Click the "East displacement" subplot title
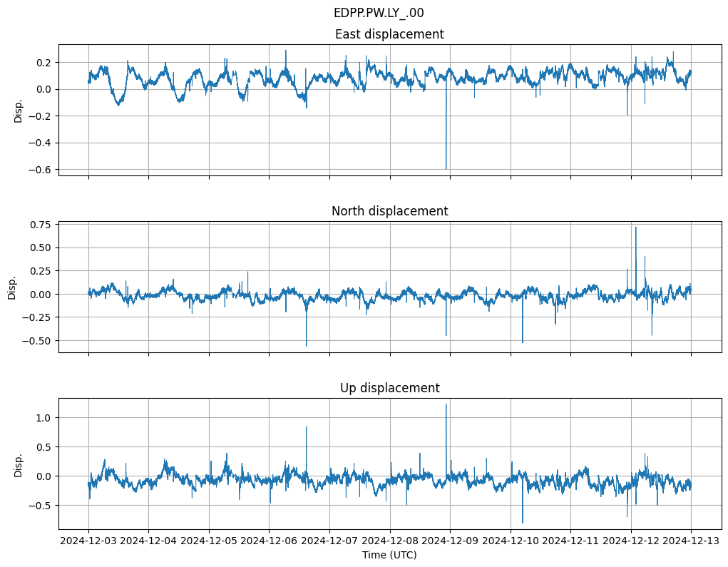This screenshot has height=567, width=728. [389, 34]
